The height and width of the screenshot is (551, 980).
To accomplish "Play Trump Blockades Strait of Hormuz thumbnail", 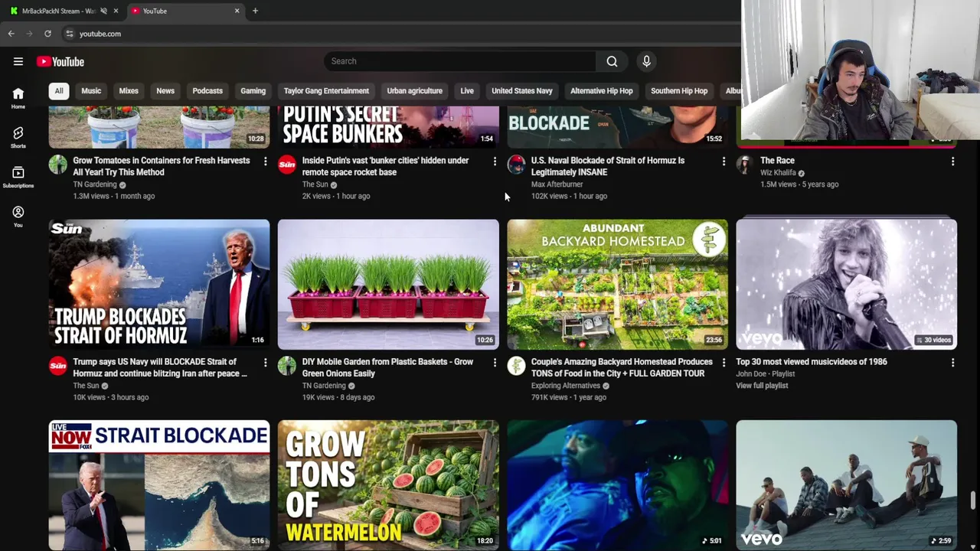I will [x=159, y=285].
